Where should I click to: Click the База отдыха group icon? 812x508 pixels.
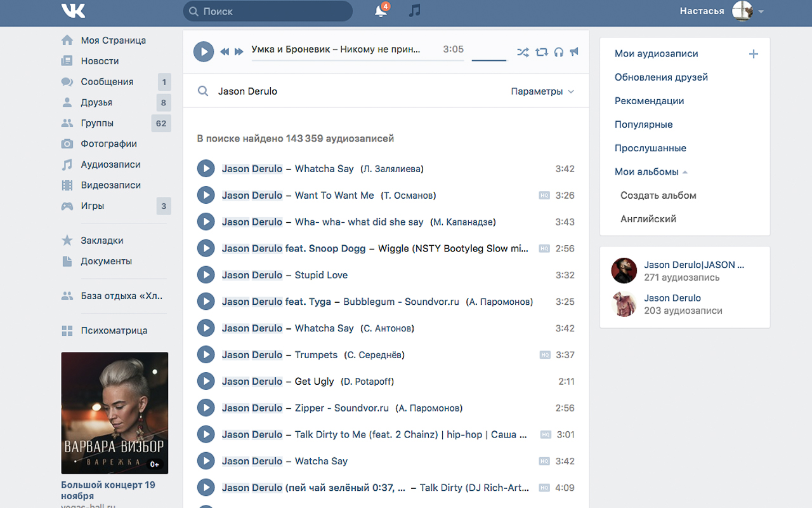point(67,296)
